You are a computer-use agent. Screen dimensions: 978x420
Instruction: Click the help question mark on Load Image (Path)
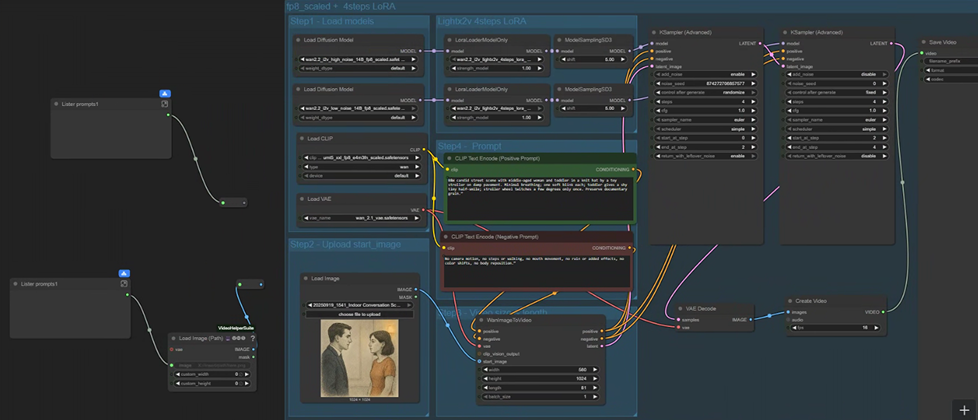[252, 338]
